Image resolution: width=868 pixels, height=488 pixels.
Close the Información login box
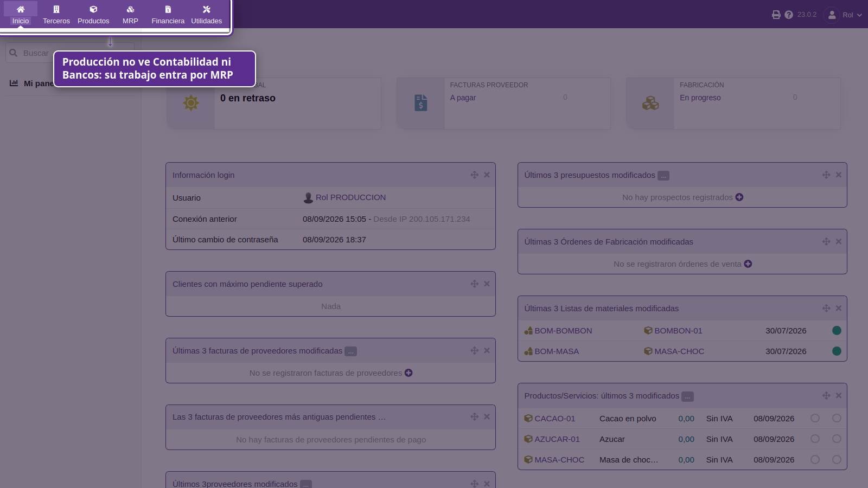click(x=487, y=175)
